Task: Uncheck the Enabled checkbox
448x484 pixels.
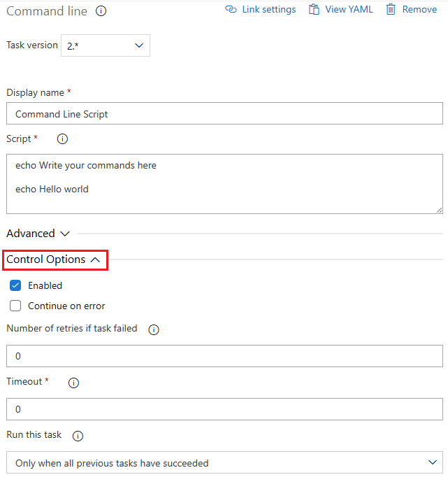Action: pos(15,285)
